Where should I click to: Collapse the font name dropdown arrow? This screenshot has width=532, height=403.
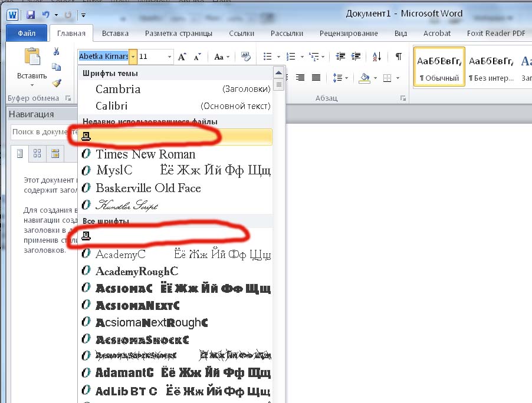tap(133, 57)
